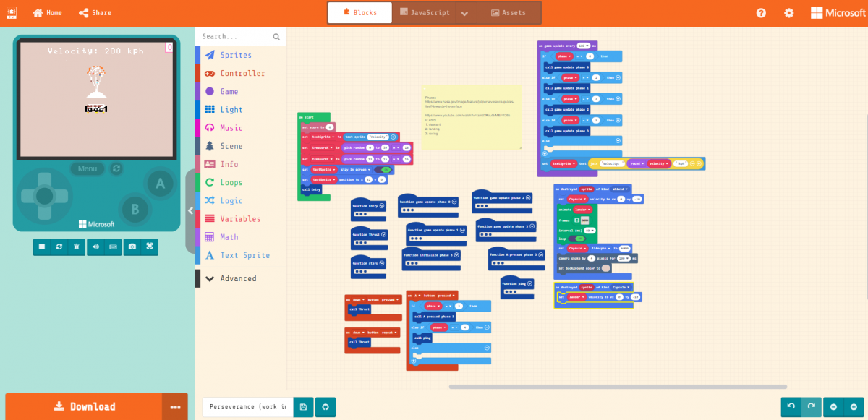
Task: Open the Sprites toolbox category
Action: 240,55
